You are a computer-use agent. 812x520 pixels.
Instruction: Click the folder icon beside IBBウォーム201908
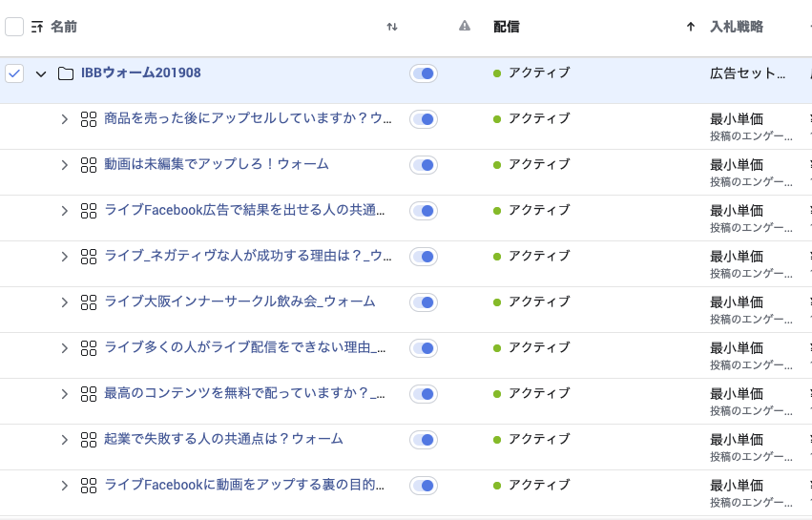point(65,73)
